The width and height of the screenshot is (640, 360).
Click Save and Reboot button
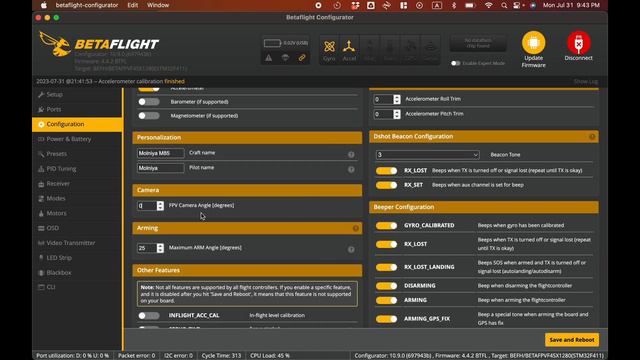(x=572, y=340)
